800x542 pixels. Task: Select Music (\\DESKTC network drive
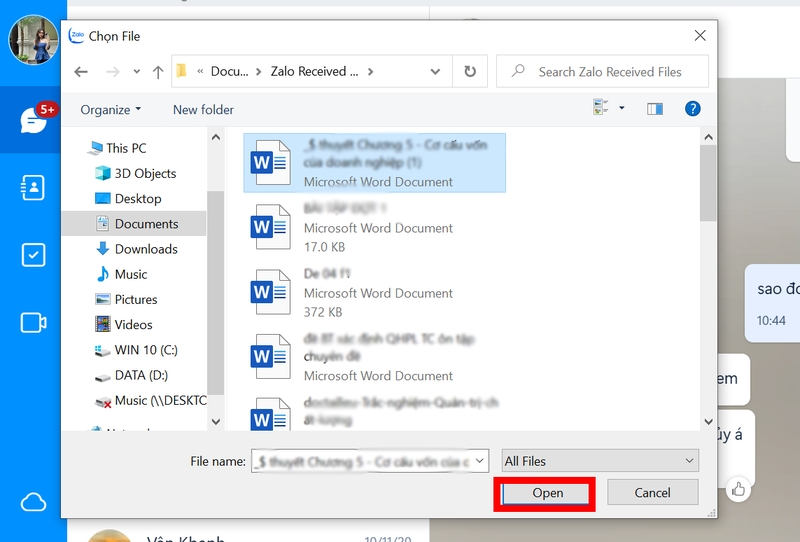(x=151, y=401)
